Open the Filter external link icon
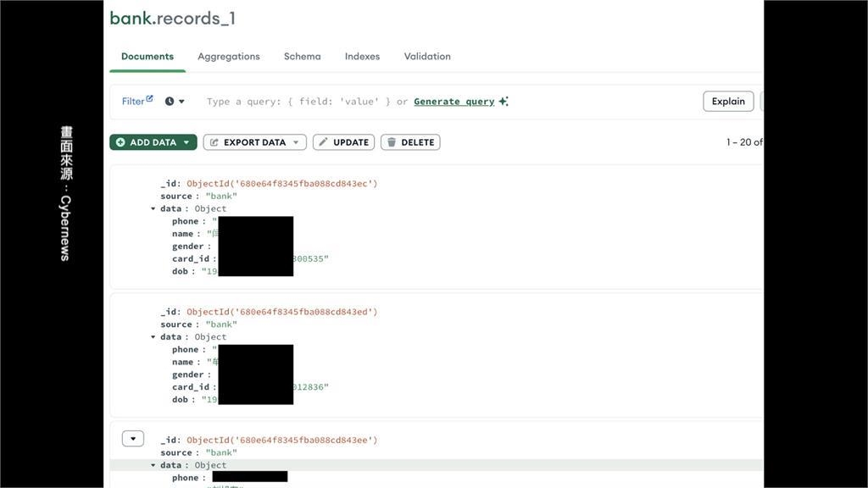This screenshot has height=488, width=868. pyautogui.click(x=150, y=99)
